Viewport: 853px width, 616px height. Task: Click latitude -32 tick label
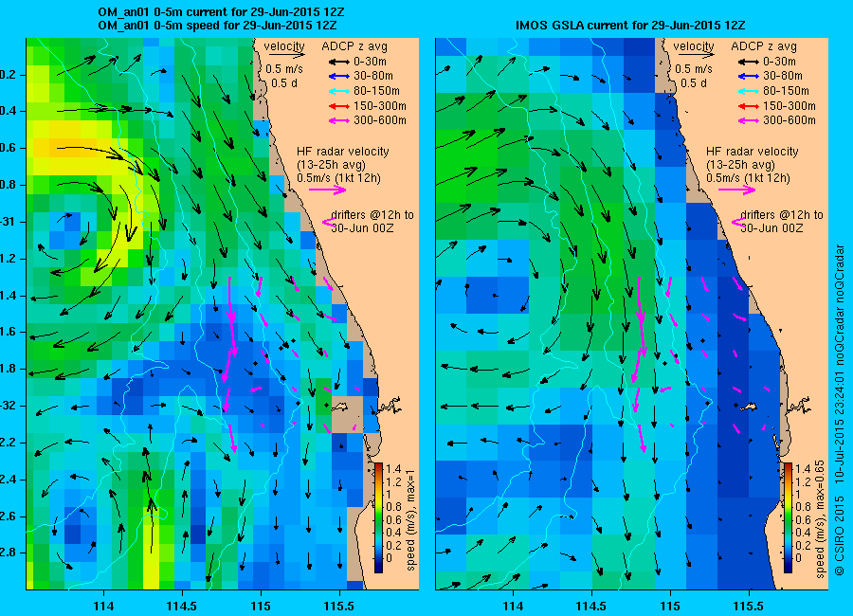tap(9, 406)
